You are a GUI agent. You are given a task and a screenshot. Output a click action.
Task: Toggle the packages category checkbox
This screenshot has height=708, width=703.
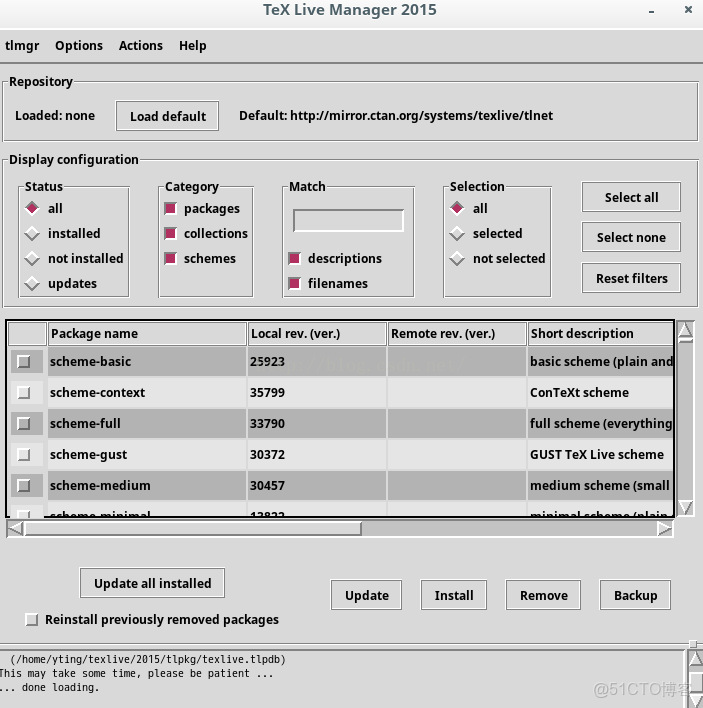click(x=171, y=209)
